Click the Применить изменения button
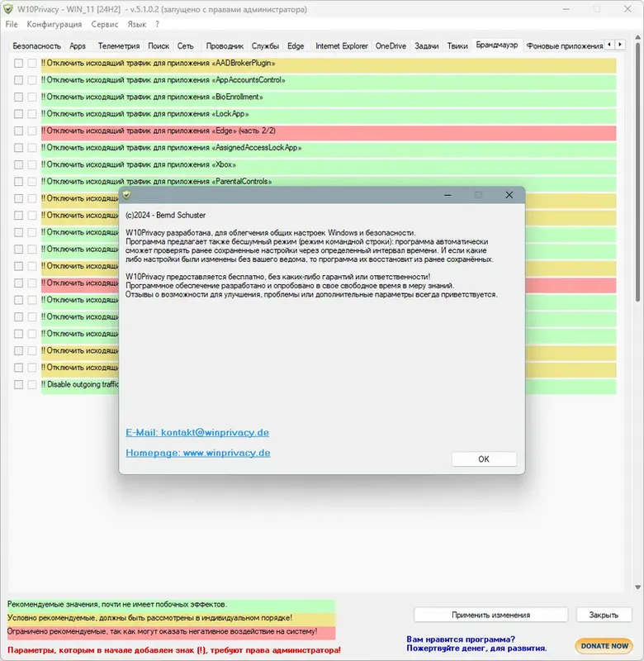 (x=491, y=615)
